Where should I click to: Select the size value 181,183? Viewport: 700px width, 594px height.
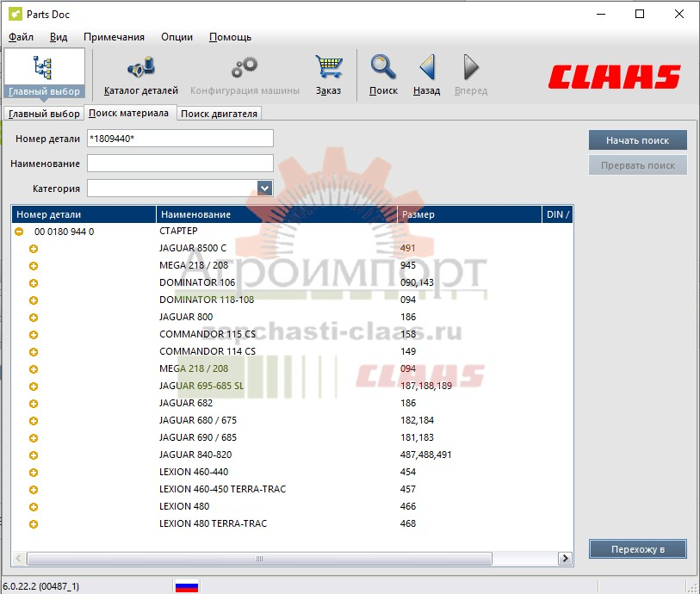pos(417,438)
